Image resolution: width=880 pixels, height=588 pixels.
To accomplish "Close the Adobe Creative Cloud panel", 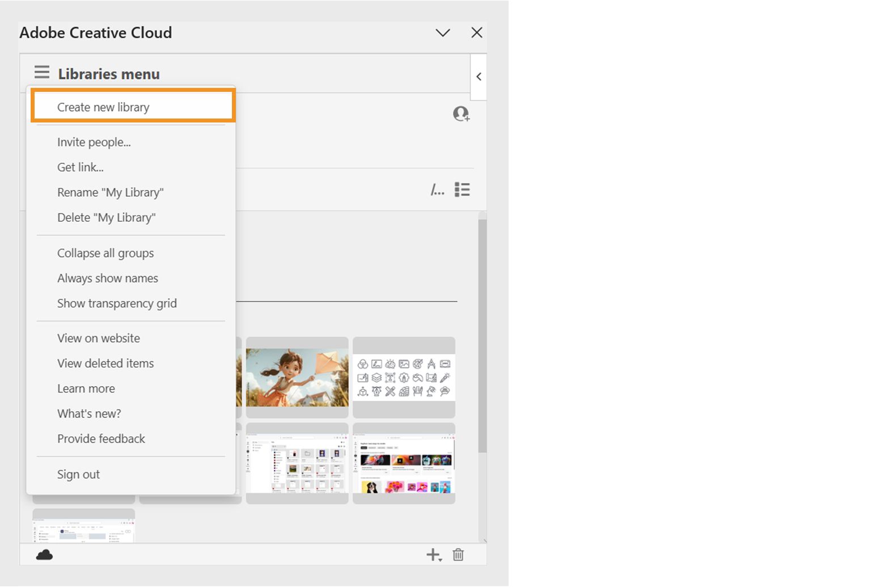I will click(x=477, y=33).
